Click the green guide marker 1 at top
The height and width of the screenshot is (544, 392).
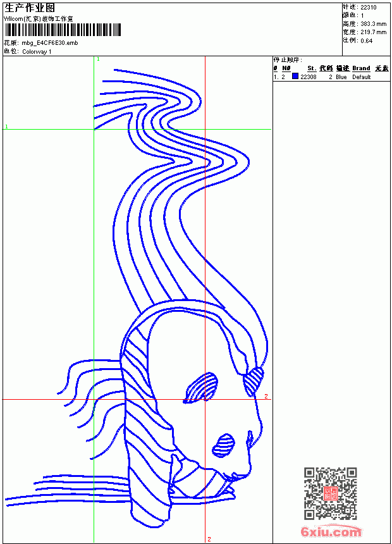98,59
